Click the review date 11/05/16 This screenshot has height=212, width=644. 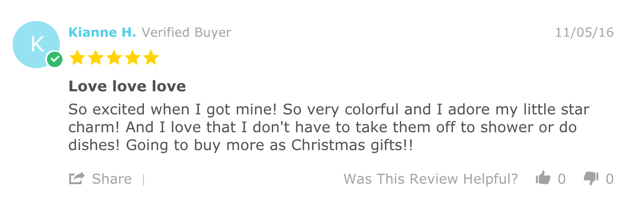[x=584, y=33]
